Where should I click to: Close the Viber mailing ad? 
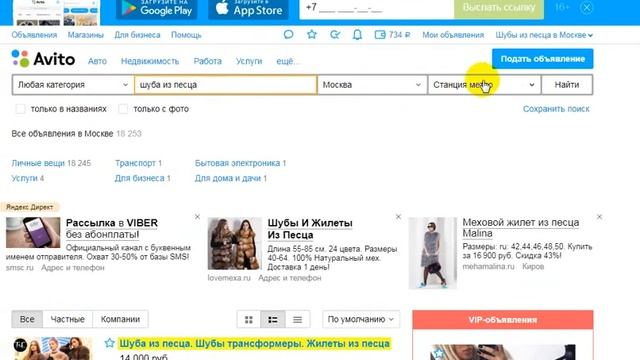click(x=197, y=217)
